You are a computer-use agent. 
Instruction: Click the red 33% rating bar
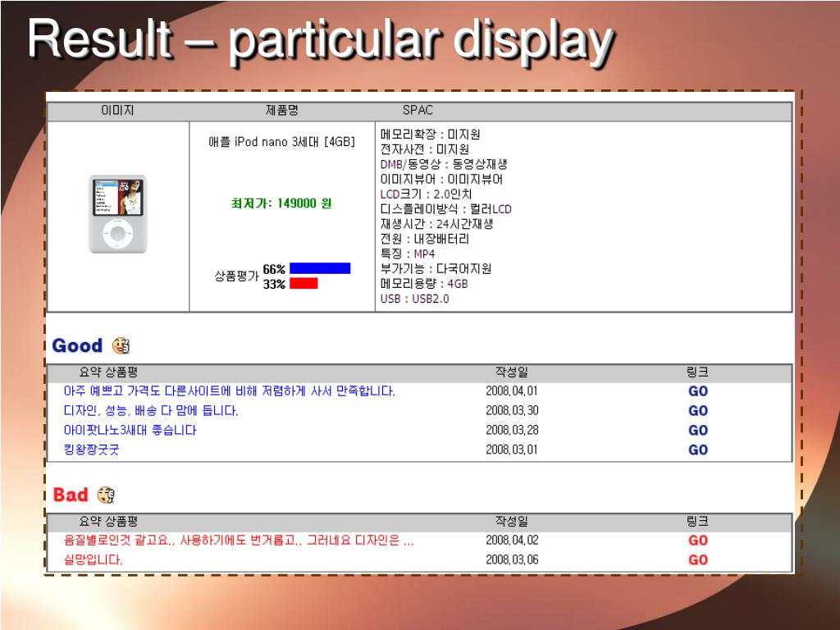tap(304, 283)
